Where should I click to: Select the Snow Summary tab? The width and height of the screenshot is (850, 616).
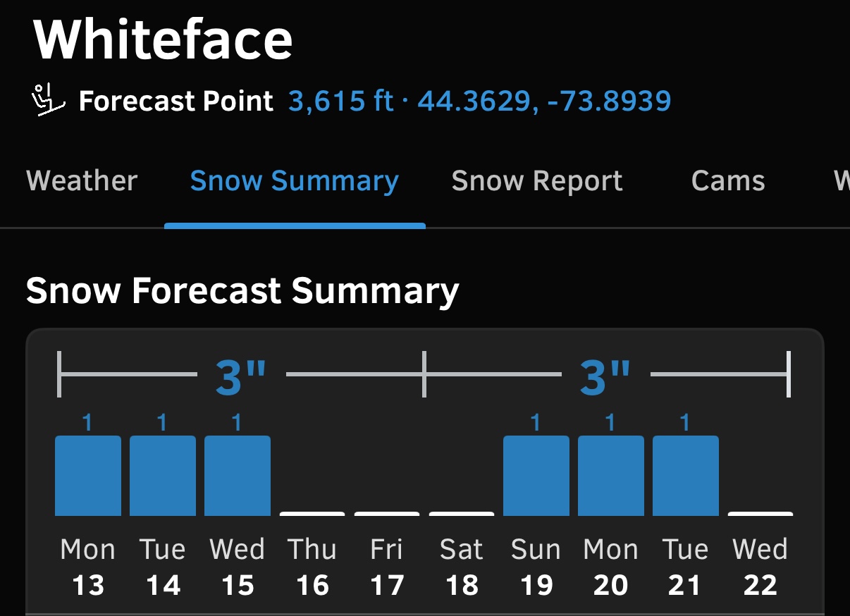[295, 182]
